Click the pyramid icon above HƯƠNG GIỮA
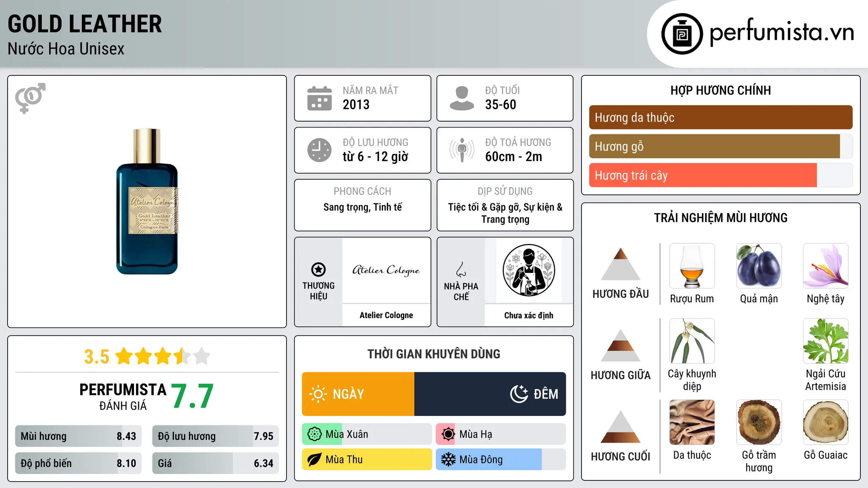Screen dimensions: 868x488 pos(620,345)
